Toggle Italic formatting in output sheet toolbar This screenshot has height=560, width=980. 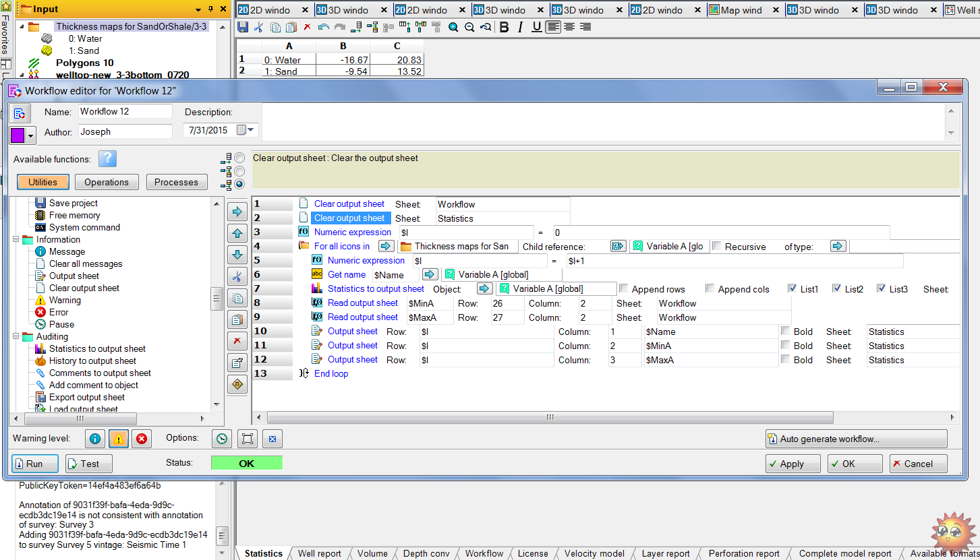pos(520,27)
